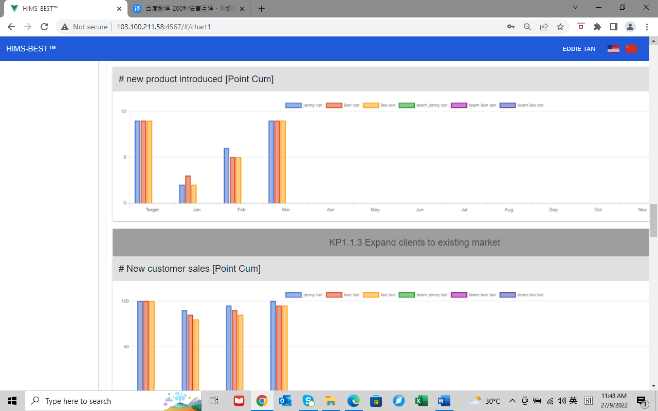
Task: Click the browser back arrow
Action: click(11, 27)
